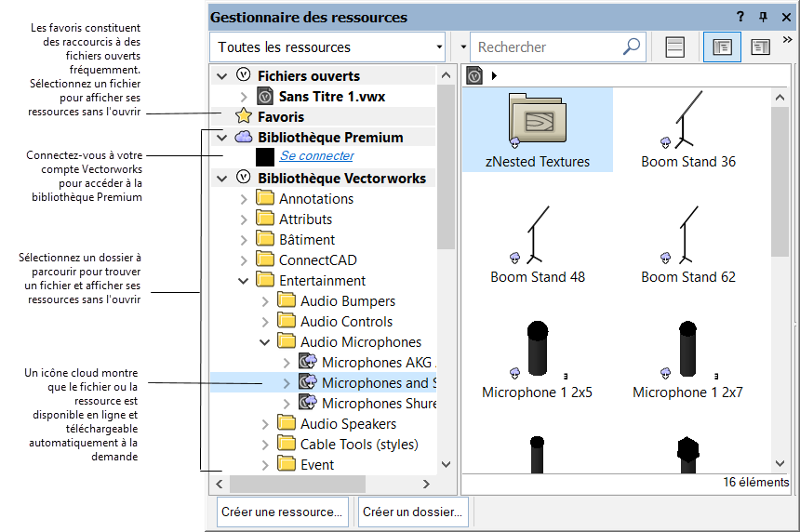
Task: Show more toolbar options via double chevron
Action: click(x=788, y=40)
